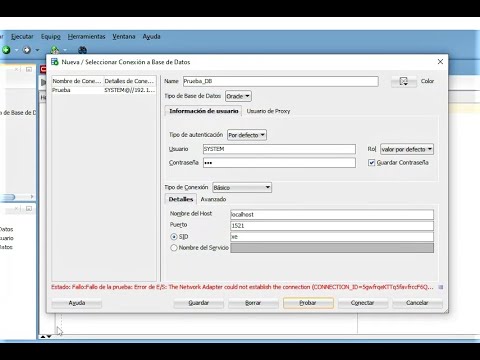The height and width of the screenshot is (360, 480).
Task: Click the Conectar button
Action: click(x=363, y=303)
